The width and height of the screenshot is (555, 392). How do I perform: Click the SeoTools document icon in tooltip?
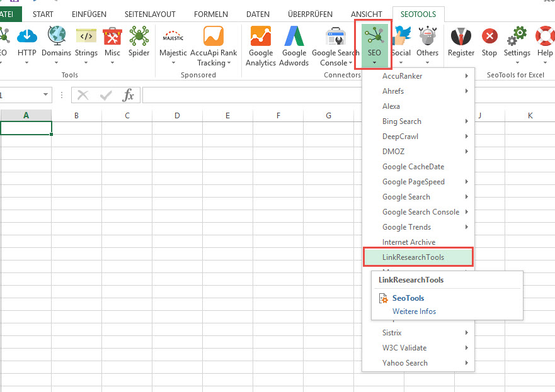(383, 298)
